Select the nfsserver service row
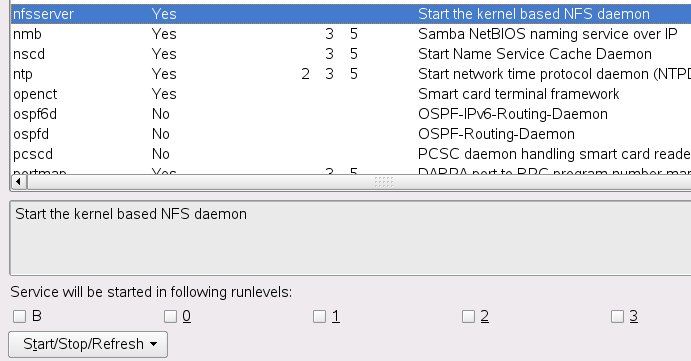 (351, 14)
